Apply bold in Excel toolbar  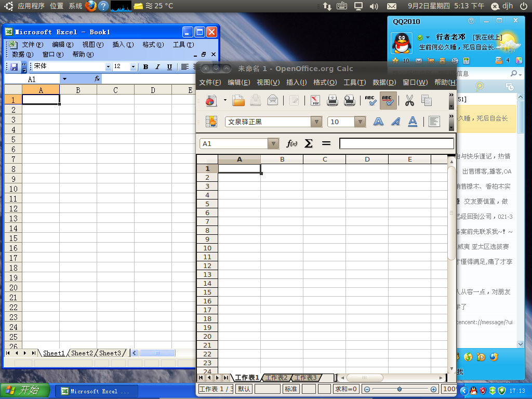(145, 67)
